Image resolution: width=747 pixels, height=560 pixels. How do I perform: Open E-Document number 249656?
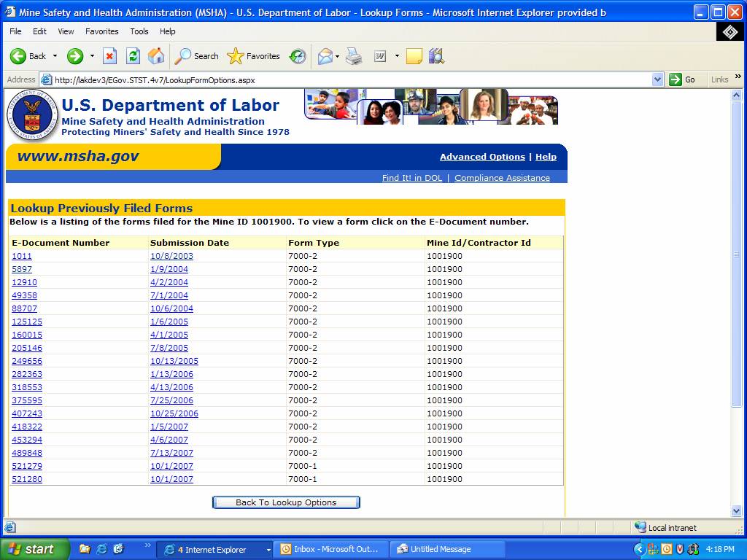(27, 361)
